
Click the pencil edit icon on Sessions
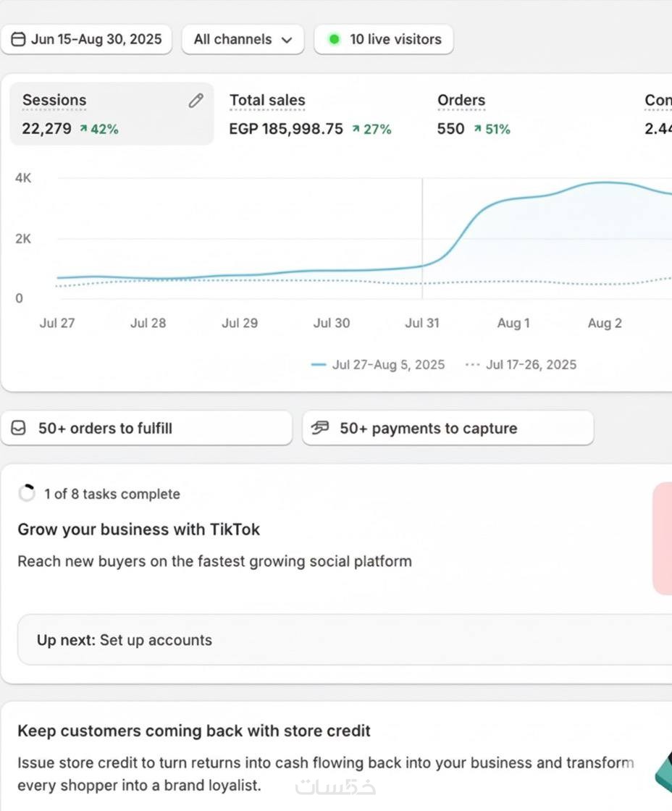pyautogui.click(x=196, y=101)
